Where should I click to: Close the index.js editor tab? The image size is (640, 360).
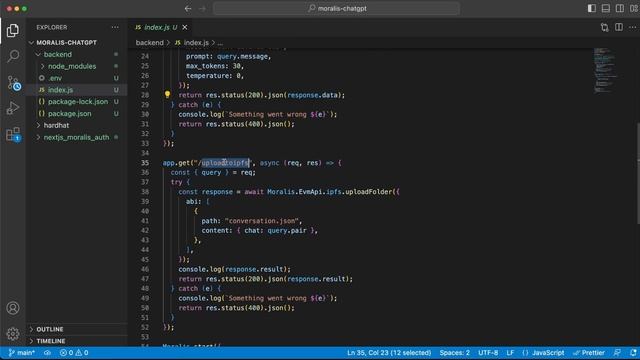[x=185, y=27]
